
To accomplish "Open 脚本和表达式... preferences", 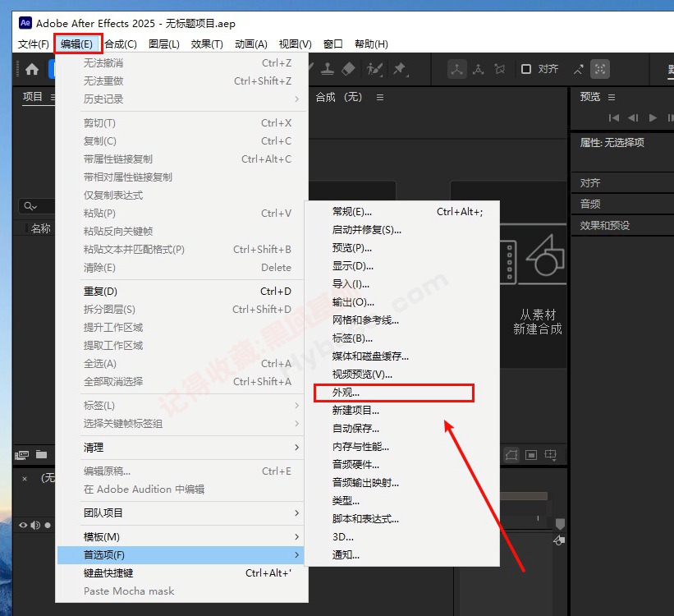I will [402, 519].
